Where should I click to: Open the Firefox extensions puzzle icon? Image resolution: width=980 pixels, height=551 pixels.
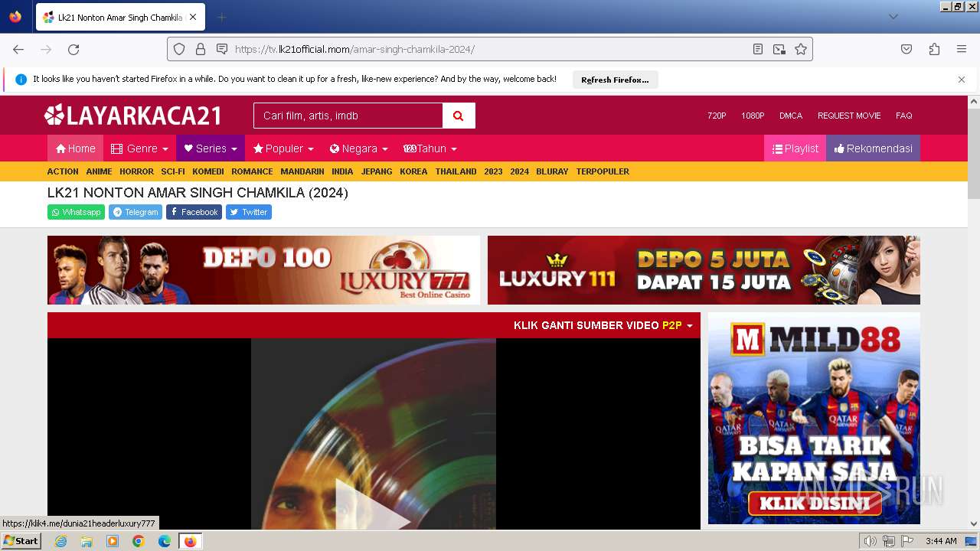click(934, 49)
